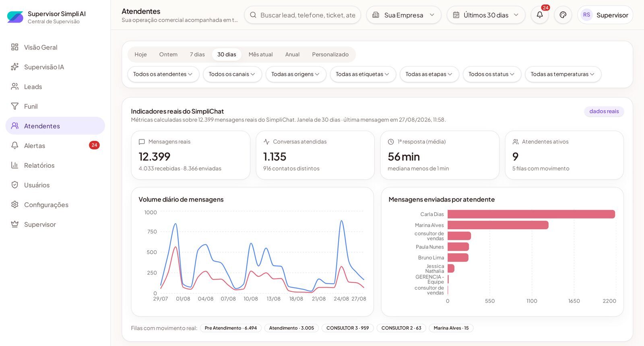Open Todos os canais filter
The width and height of the screenshot is (644, 346).
232,74
